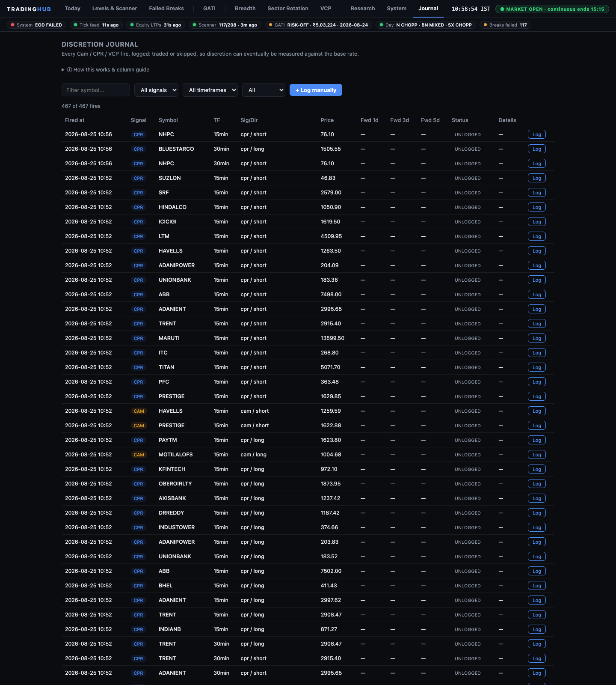Open the Failed Breaks tab
616x685 pixels.
166,9
